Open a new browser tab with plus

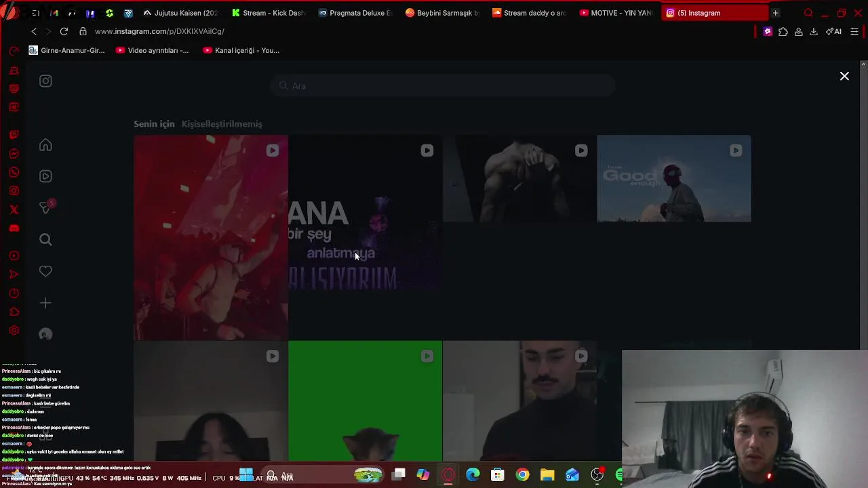point(775,13)
